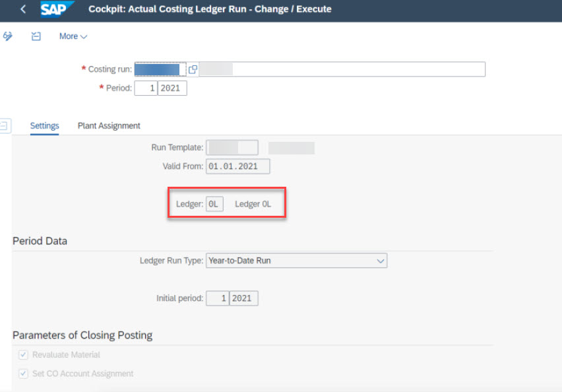Screen dimensions: 562x392
Task: Click the Ledger field containing 0L
Action: click(x=214, y=205)
